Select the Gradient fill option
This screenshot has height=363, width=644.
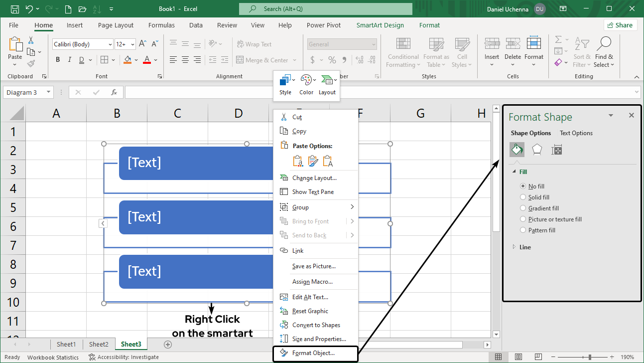(523, 208)
